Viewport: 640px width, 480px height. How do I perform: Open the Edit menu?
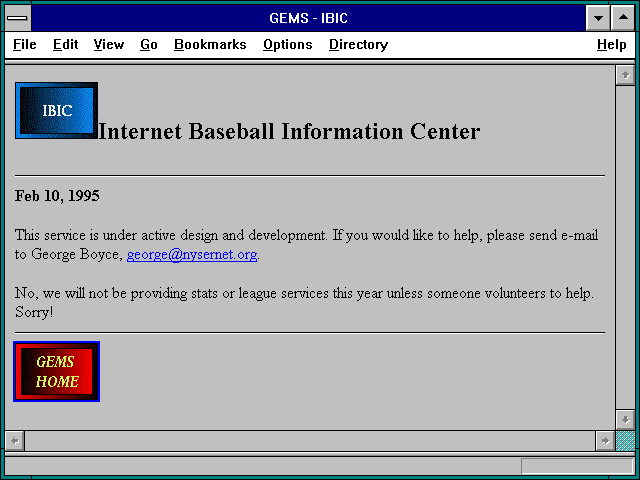coord(65,44)
